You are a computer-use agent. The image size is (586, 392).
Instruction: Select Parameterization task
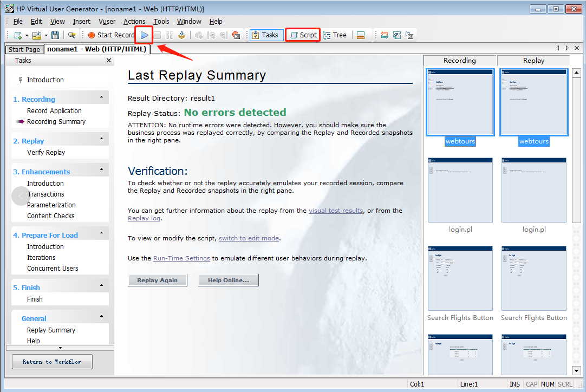[x=51, y=205]
